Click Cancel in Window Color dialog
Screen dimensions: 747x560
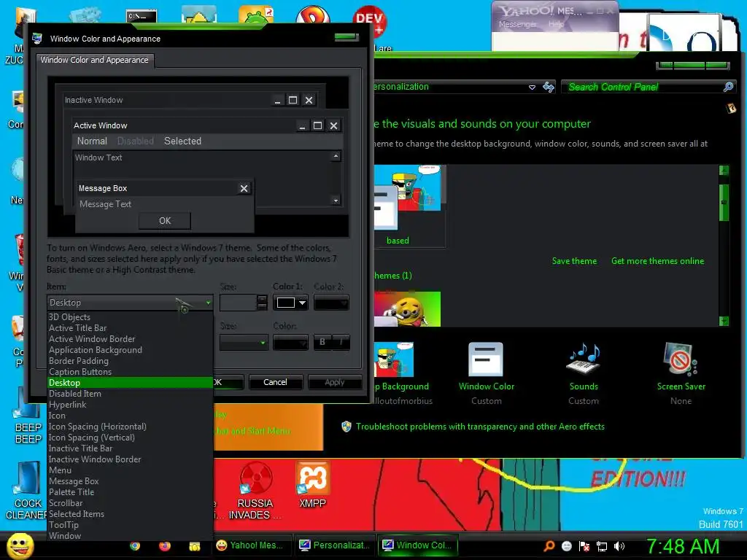275,382
